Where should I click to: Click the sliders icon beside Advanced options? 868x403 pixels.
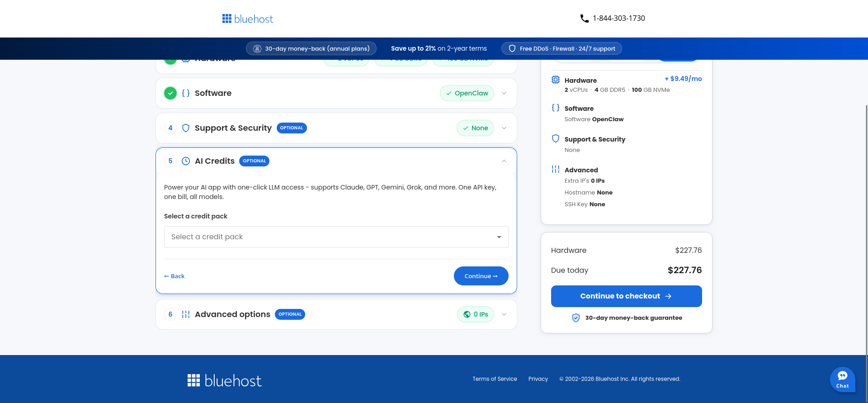click(x=186, y=314)
